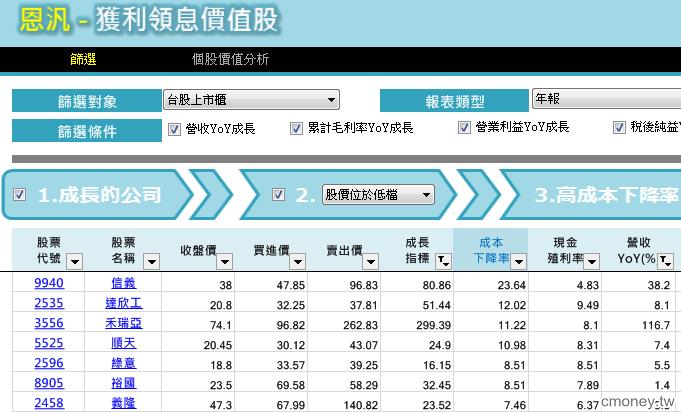This screenshot has height=412, width=681.
Task: Open 義隆 stock name link
Action: click(124, 403)
